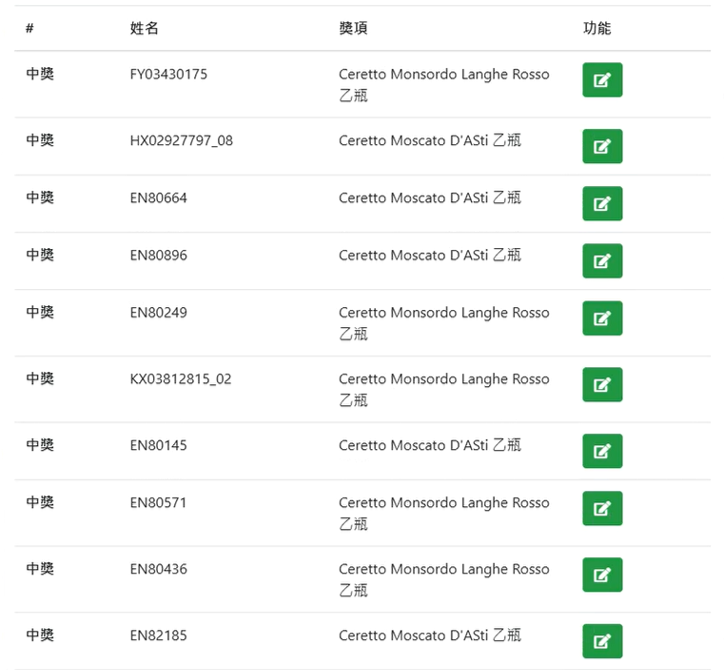Click the edit button in row EN80145
Image resolution: width=724 pixels, height=670 pixels.
click(602, 451)
